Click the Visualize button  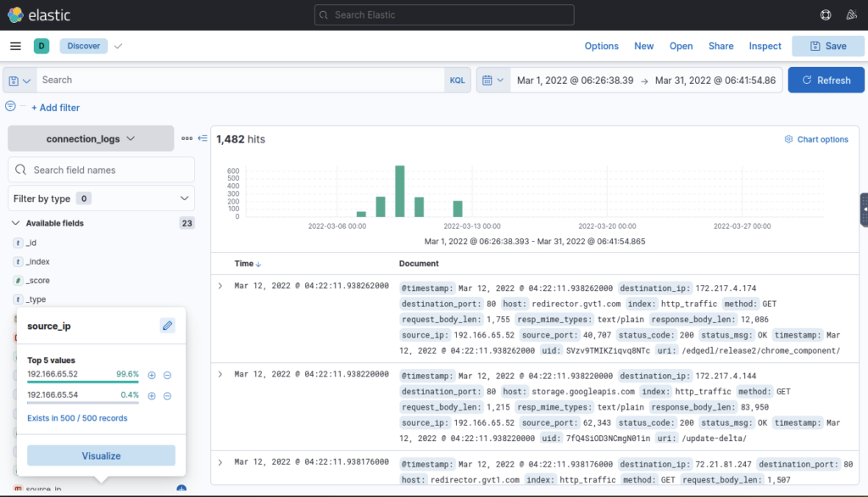tap(102, 455)
